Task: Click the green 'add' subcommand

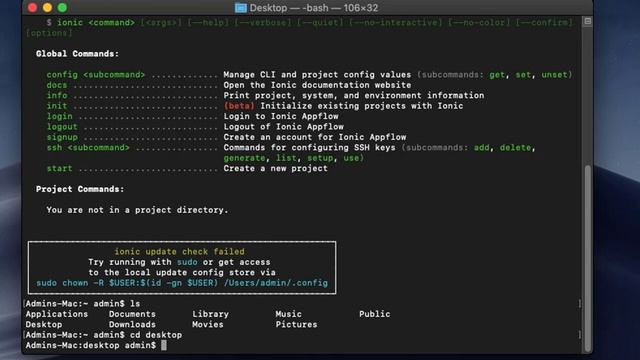Action: 482,148
